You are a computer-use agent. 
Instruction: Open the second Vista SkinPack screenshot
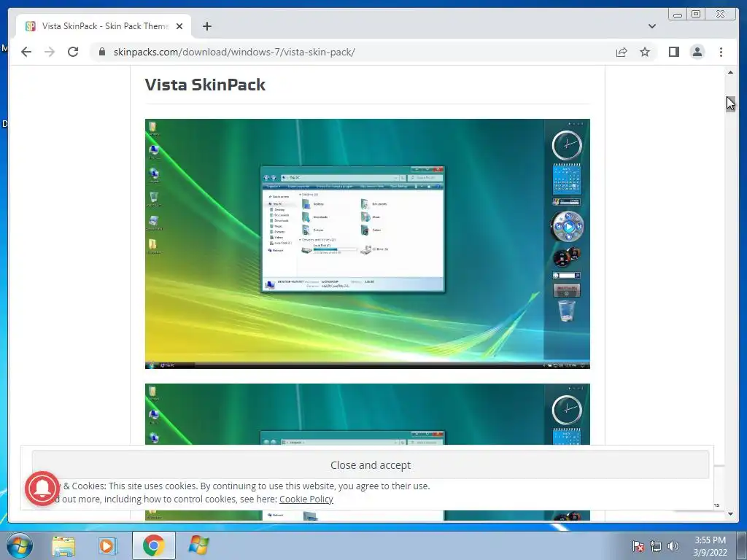[368, 414]
